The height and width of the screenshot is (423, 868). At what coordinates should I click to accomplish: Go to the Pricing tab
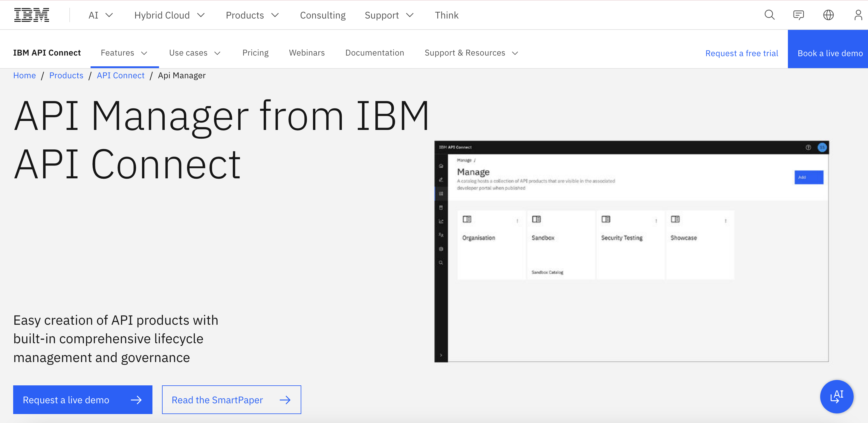256,53
